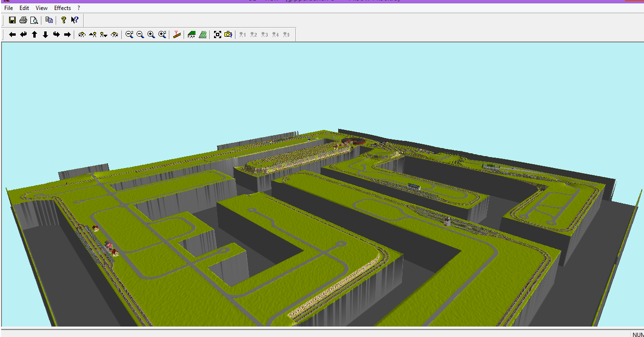Screen dimensions: 644x337
Task: Click the yellow camera snapshot icon
Action: [228, 35]
